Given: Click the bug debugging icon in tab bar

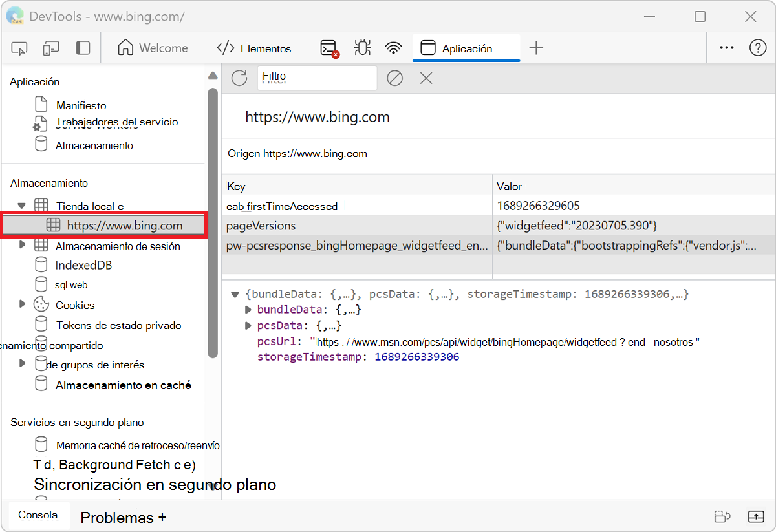Looking at the screenshot, I should tap(362, 47).
